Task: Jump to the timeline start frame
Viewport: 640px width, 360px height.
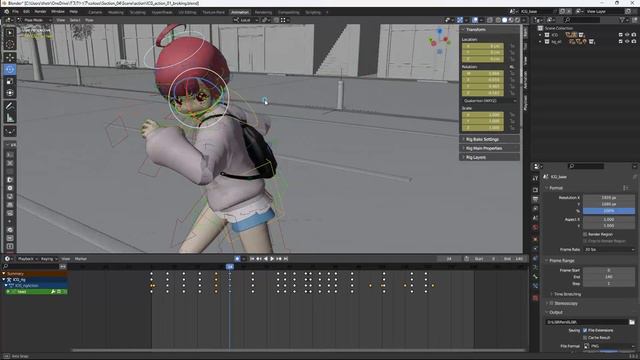Action: [252, 259]
